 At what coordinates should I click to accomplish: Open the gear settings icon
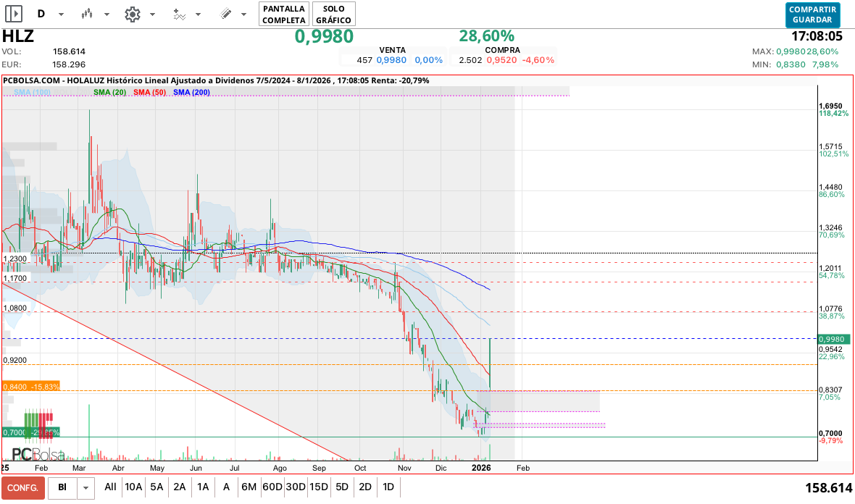click(x=132, y=14)
